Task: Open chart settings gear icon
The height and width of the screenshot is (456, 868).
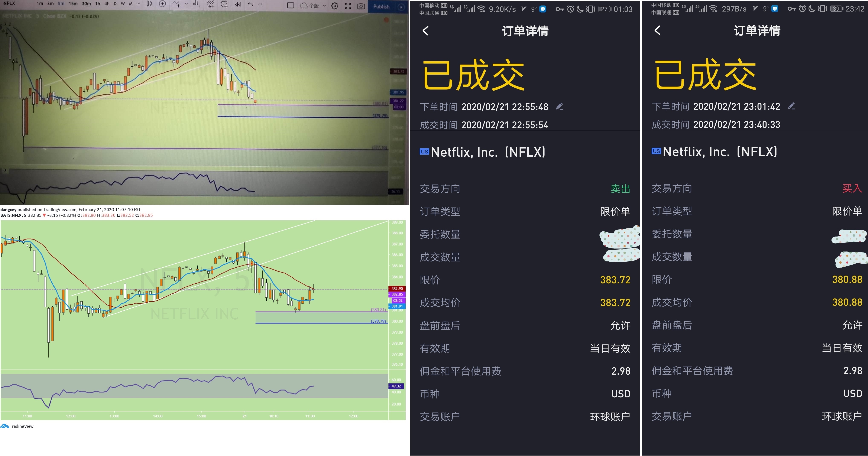Action: (335, 6)
